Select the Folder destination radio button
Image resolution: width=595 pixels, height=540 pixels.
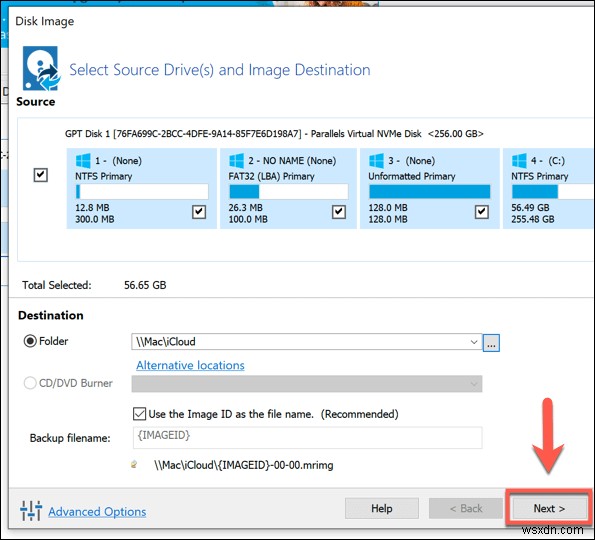coord(30,341)
